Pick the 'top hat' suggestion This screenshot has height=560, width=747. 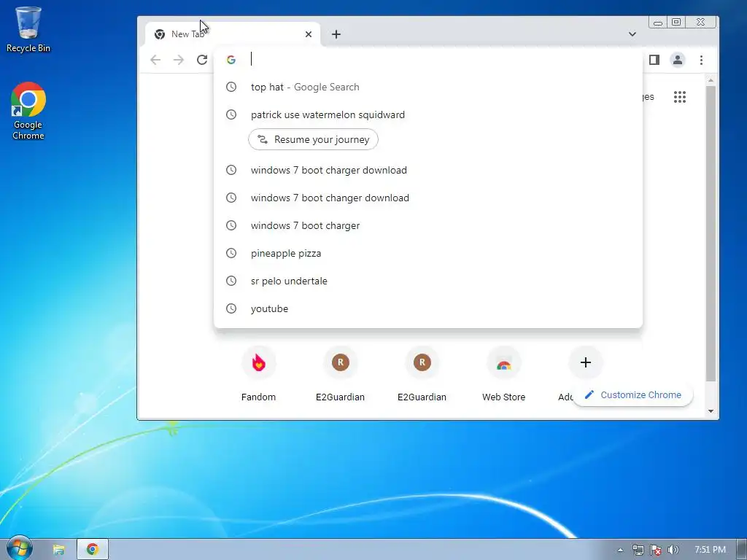(427, 87)
